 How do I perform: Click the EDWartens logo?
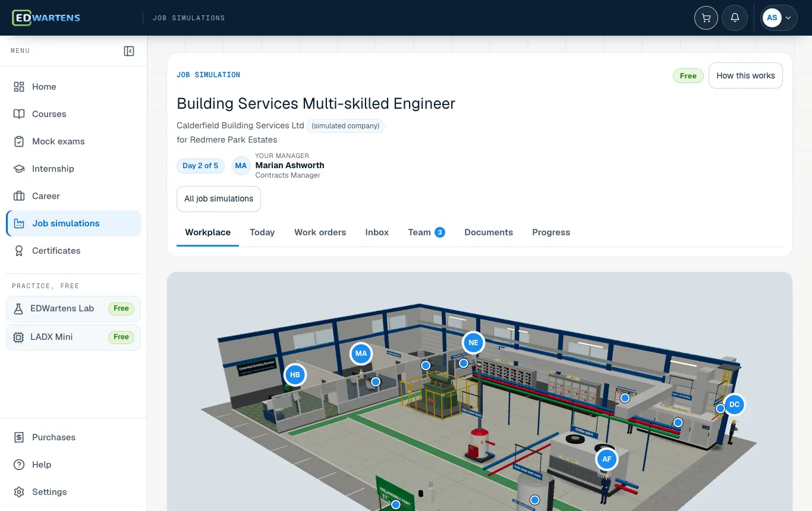(x=46, y=18)
